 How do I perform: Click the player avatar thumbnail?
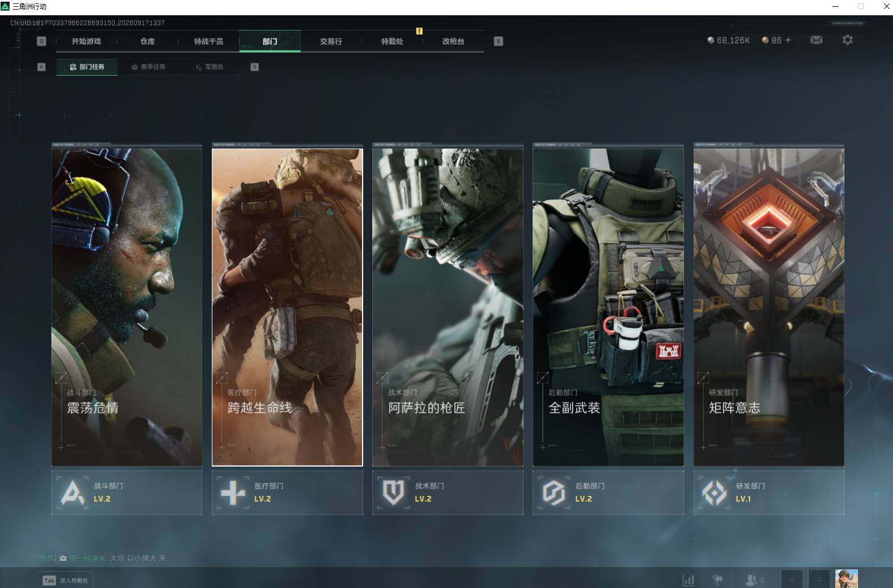(x=847, y=579)
